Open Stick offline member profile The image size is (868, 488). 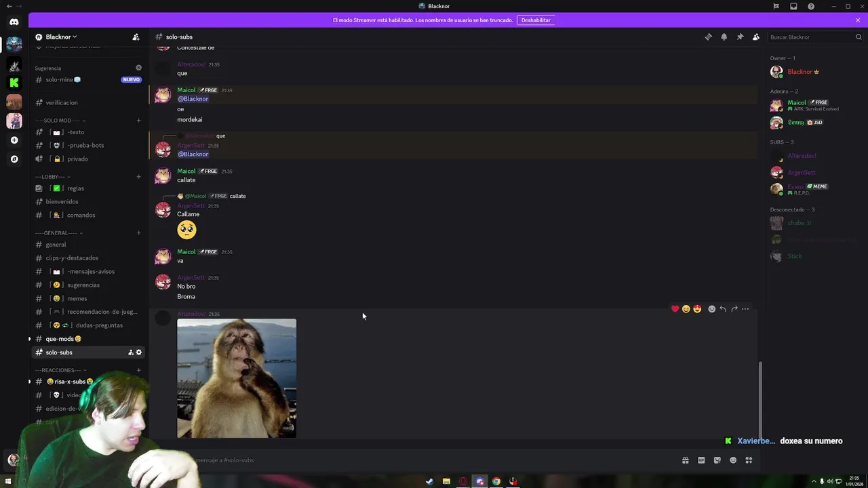pos(816,256)
